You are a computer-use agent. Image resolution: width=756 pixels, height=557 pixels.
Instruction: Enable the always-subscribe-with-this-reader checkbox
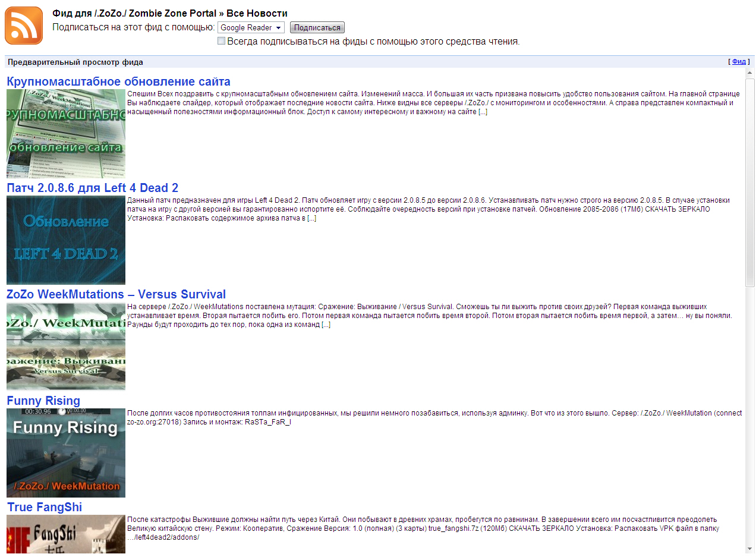point(222,41)
